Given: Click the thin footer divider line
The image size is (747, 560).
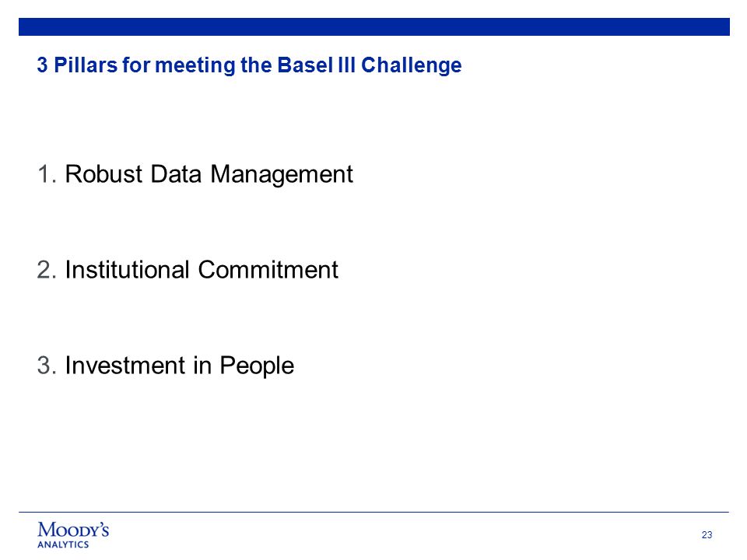Looking at the screenshot, I should tap(374, 513).
